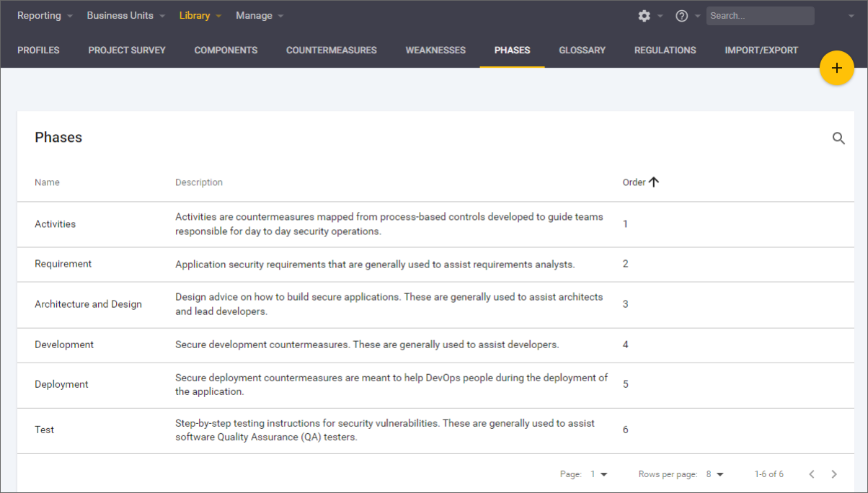
Task: Toggle the Order column sort arrow
Action: [x=654, y=182]
